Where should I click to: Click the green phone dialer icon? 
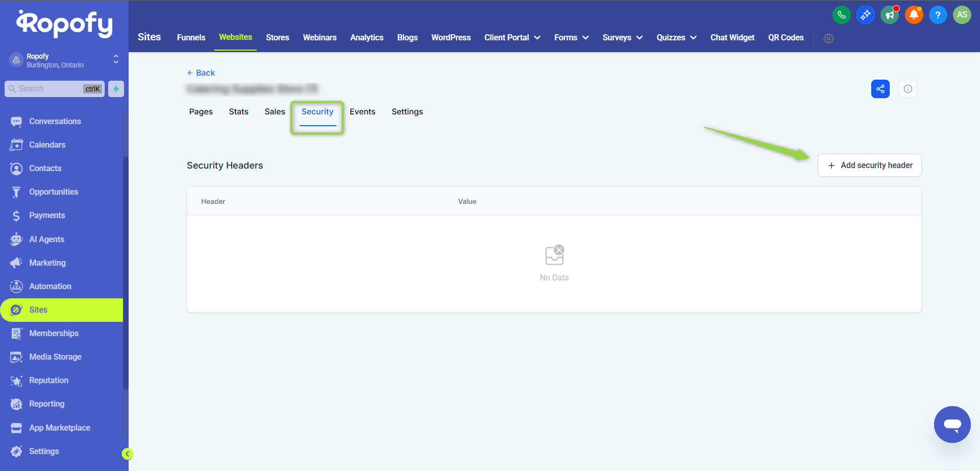coord(841,15)
